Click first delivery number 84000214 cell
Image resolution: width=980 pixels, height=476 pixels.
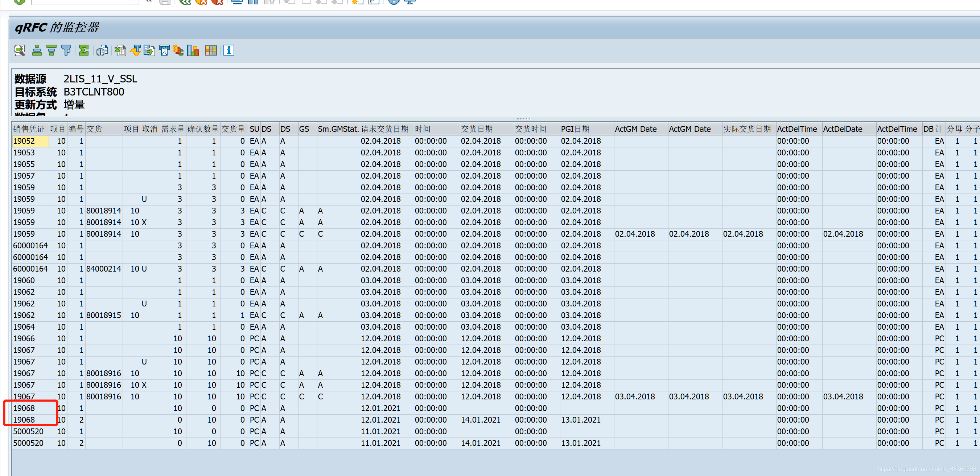[x=103, y=269]
